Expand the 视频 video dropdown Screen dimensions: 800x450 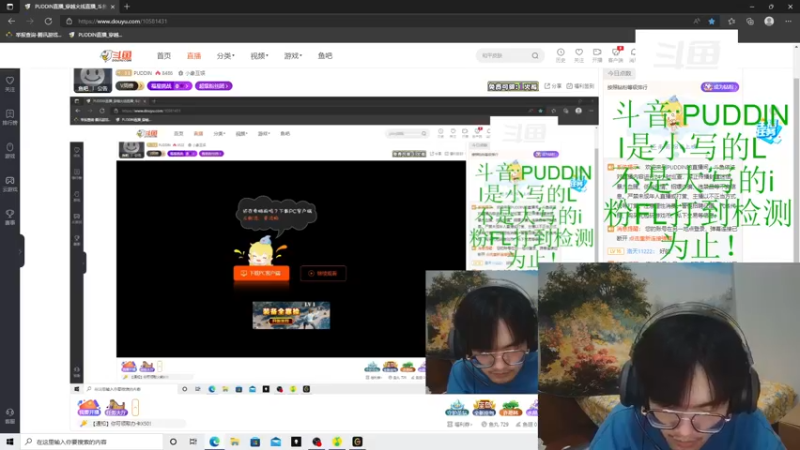pyautogui.click(x=259, y=56)
